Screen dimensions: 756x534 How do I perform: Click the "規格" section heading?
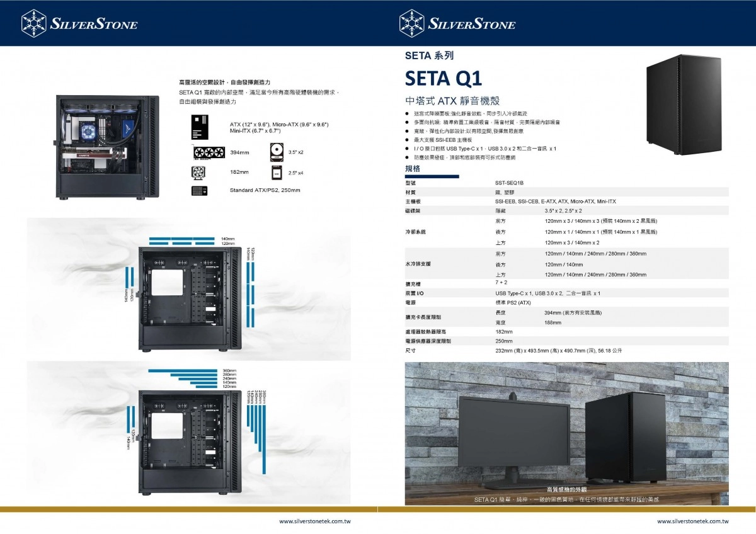pyautogui.click(x=413, y=169)
